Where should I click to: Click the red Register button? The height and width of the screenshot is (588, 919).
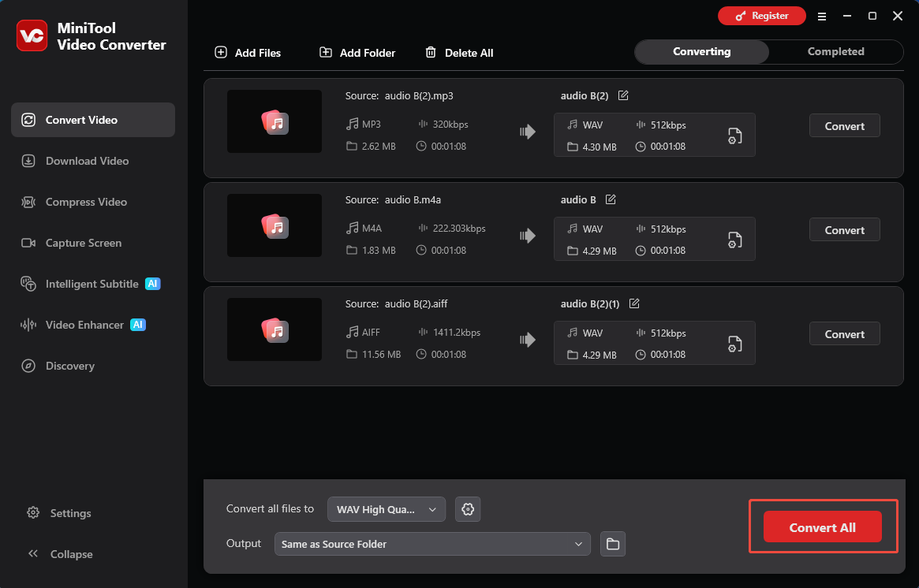tap(762, 16)
